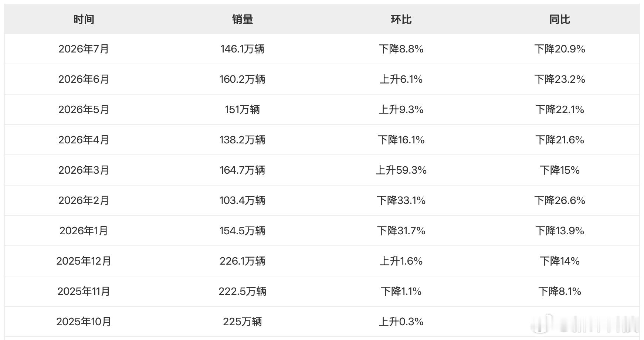Select the 下降15% year-over-year cell
The width and height of the screenshot is (644, 340).
[560, 170]
